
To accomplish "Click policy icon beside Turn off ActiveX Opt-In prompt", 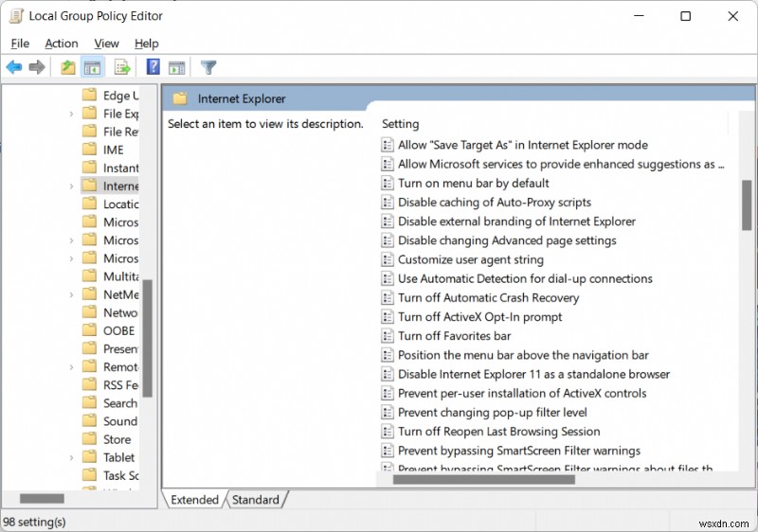I will [388, 317].
